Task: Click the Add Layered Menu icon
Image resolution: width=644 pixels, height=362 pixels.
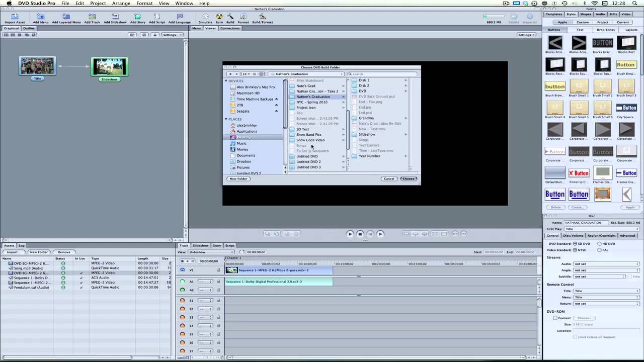Action: click(66, 17)
